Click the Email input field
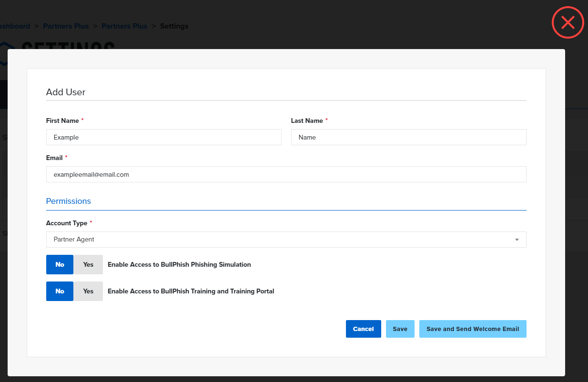 click(286, 174)
